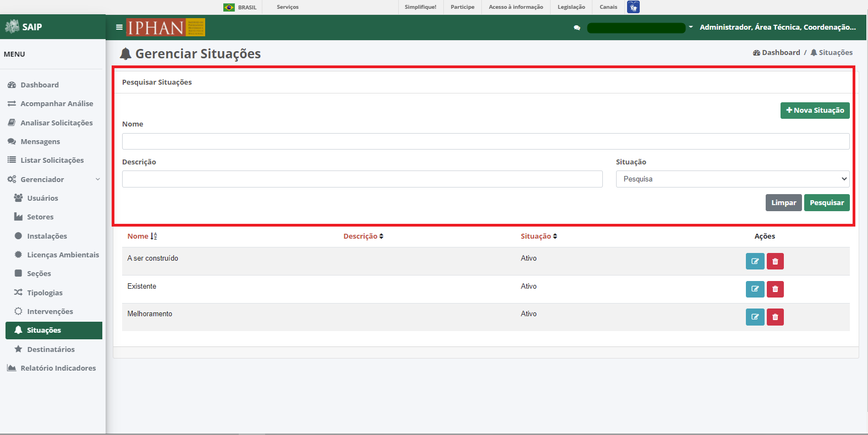Click the Limpar button
The width and height of the screenshot is (868, 435).
click(784, 203)
